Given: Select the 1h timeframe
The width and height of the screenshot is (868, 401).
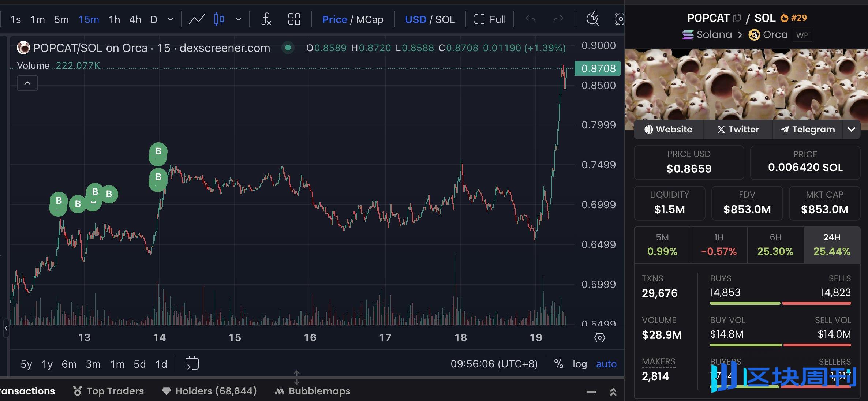Looking at the screenshot, I should [114, 19].
